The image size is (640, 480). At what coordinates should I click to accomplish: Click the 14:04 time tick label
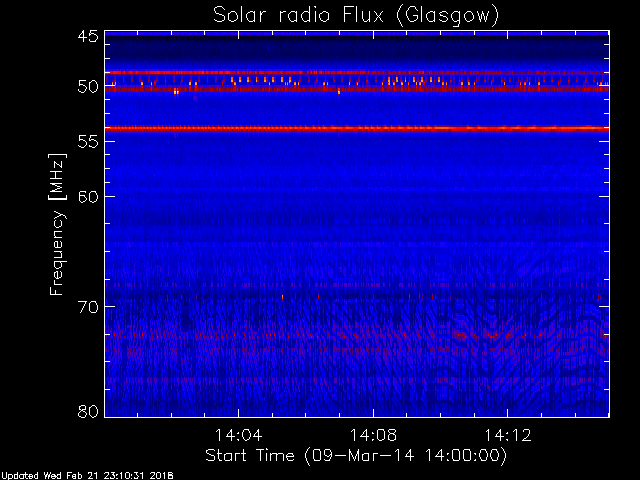(238, 436)
